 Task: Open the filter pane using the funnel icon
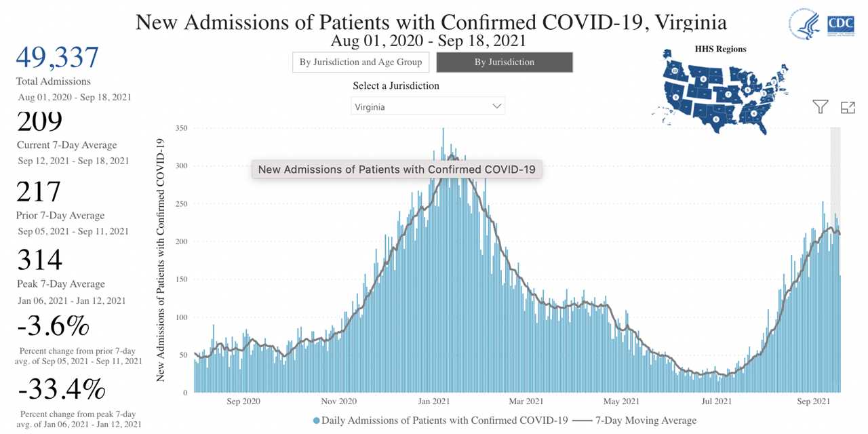[x=820, y=107]
